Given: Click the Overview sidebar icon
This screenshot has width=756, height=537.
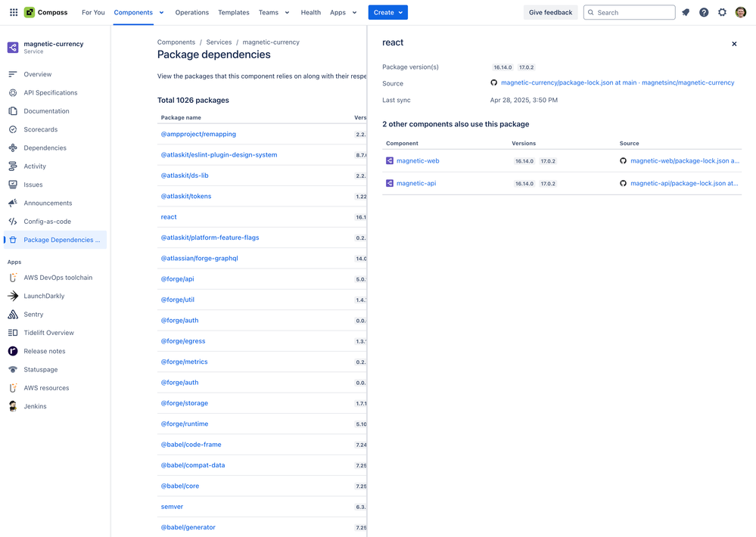Looking at the screenshot, I should pyautogui.click(x=13, y=74).
